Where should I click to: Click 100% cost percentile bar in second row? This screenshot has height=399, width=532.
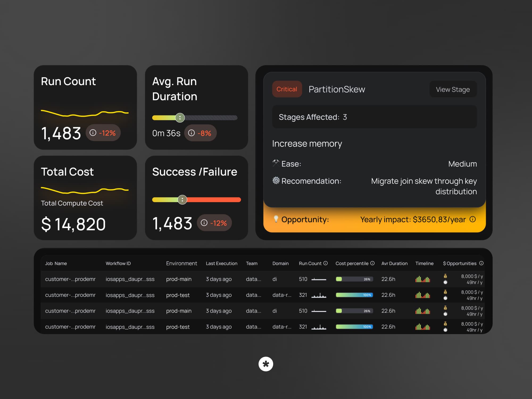click(354, 295)
